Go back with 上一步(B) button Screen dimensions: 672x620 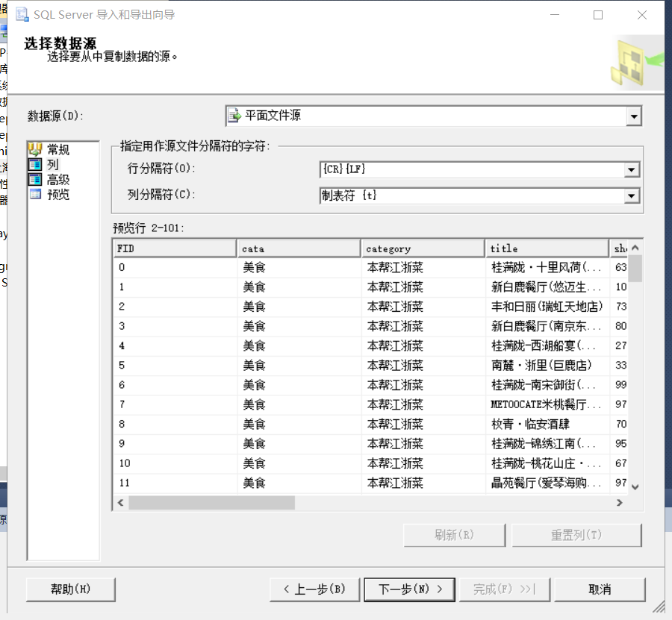(314, 589)
